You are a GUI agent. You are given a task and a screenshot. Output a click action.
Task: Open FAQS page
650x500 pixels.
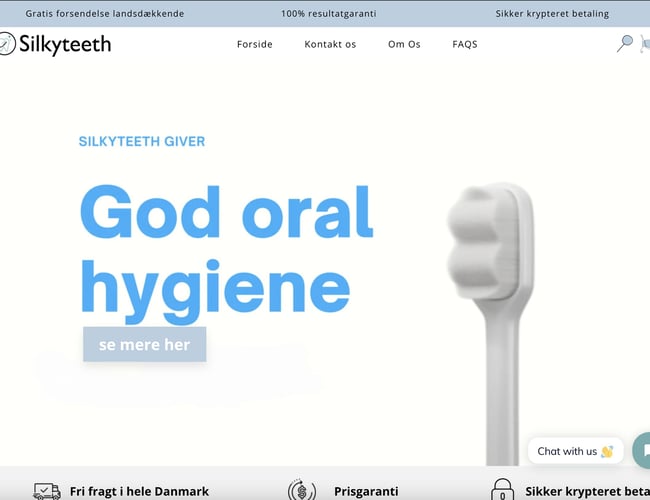click(x=465, y=44)
